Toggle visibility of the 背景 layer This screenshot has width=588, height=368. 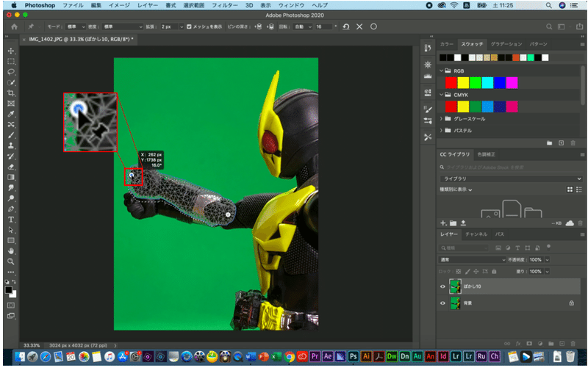(442, 303)
